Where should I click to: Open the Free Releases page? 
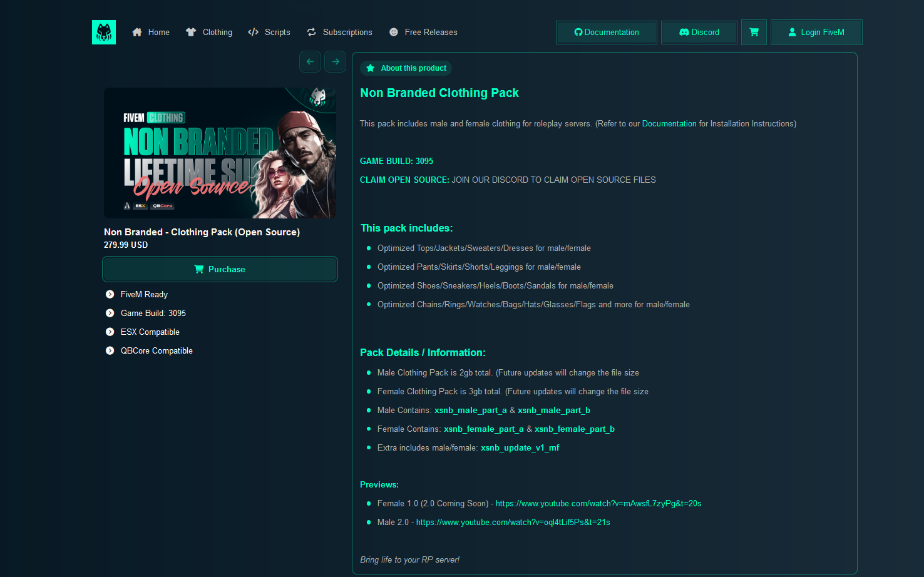[423, 33]
